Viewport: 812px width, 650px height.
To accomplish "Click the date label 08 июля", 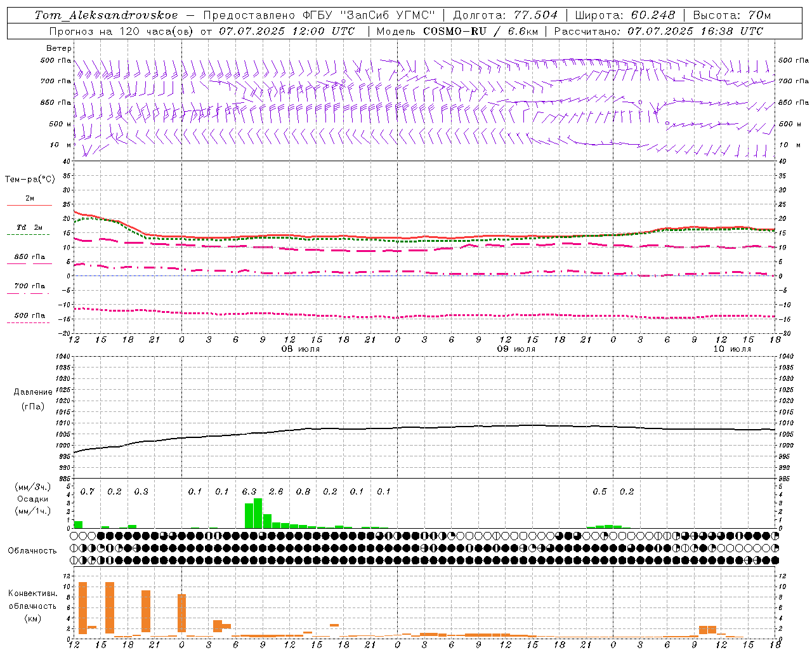I will tap(301, 349).
